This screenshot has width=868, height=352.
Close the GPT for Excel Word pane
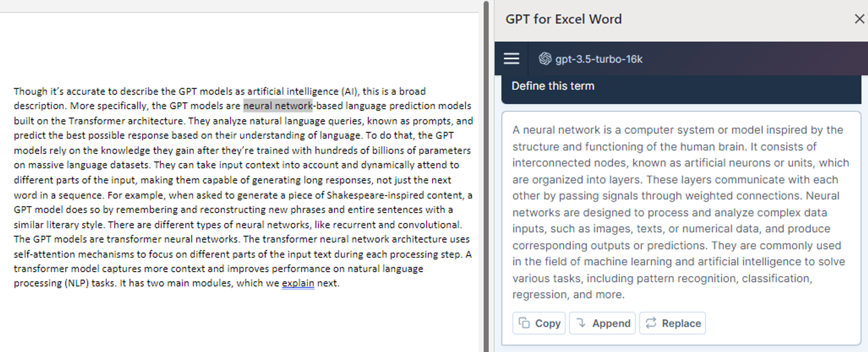(859, 19)
